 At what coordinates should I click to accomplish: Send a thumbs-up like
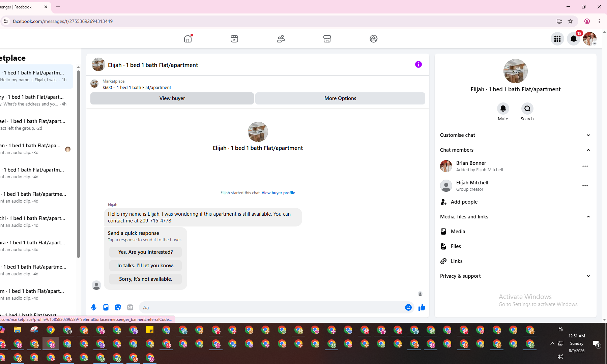pos(422,307)
